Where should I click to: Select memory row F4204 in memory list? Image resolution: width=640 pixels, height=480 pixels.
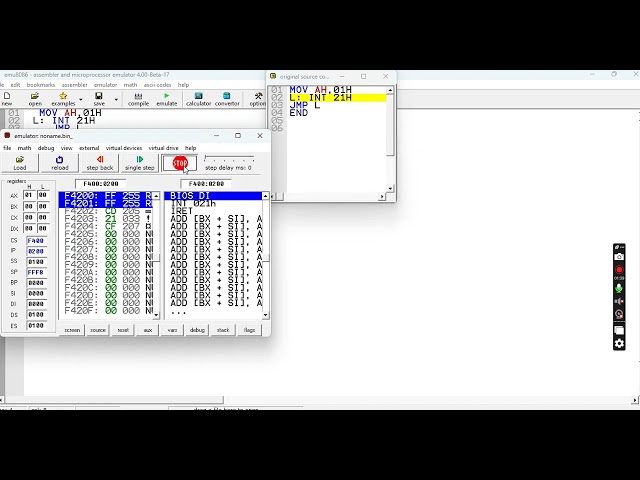point(106,227)
